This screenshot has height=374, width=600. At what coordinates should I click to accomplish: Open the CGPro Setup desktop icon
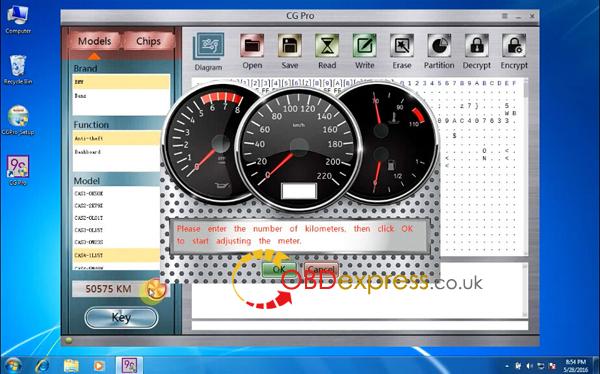click(x=18, y=120)
